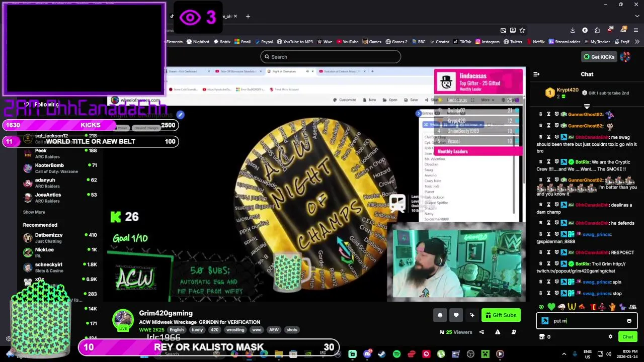Collapse the chat panel with the arrow icon
This screenshot has width=644, height=362.
pos(536,74)
